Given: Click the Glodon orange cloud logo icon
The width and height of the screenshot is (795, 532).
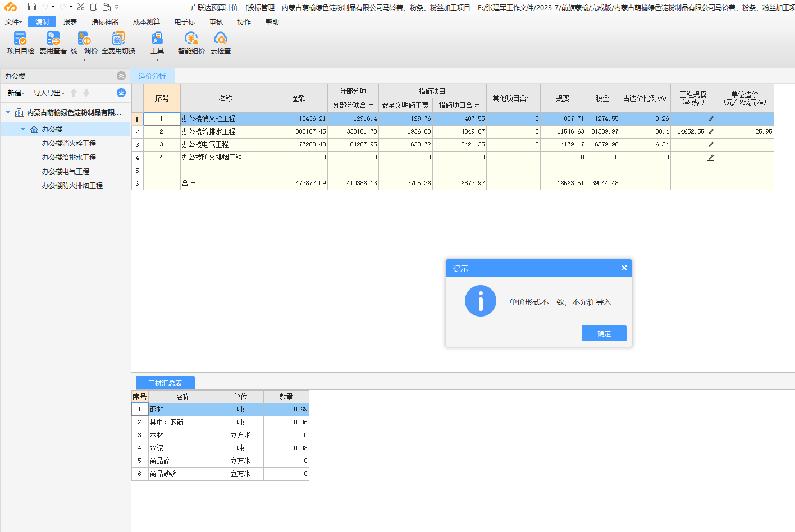Looking at the screenshot, I should coord(11,7).
